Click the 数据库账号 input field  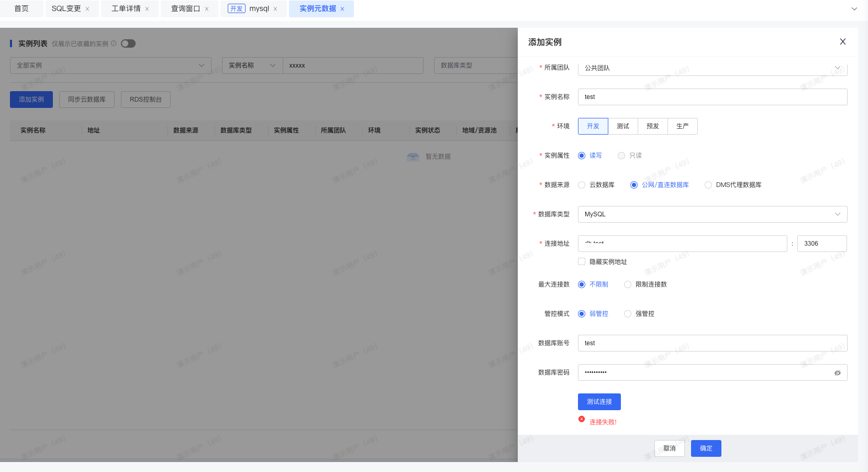(713, 343)
